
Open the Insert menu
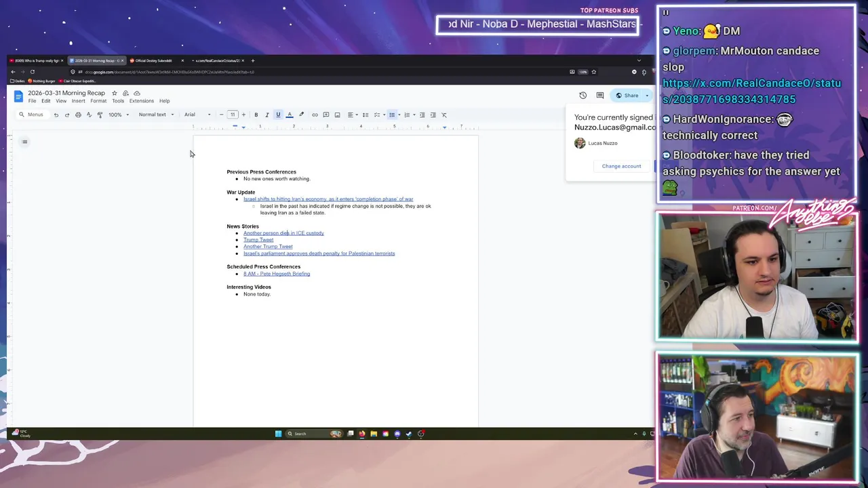(79, 101)
